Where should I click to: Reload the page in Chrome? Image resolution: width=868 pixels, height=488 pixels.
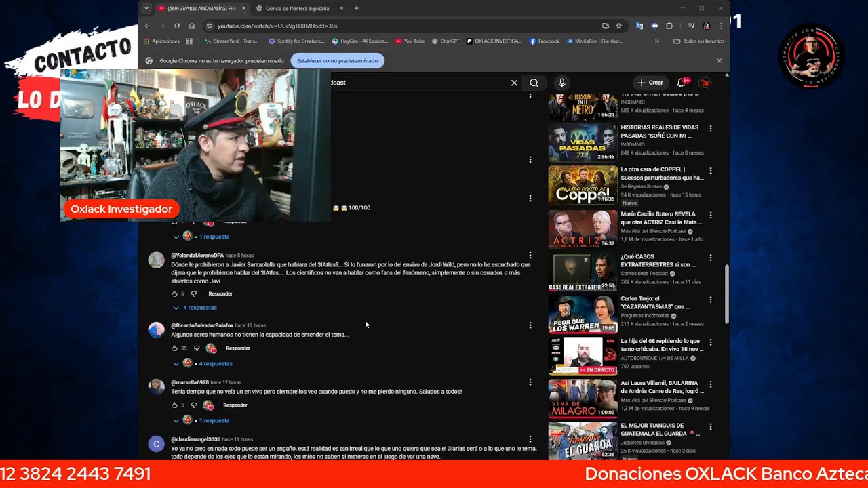pyautogui.click(x=177, y=26)
